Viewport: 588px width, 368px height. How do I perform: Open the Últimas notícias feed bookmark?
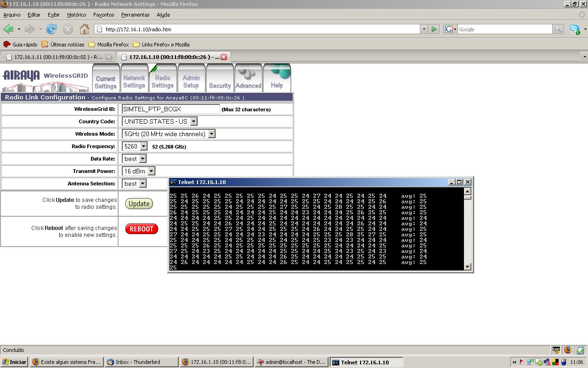click(63, 45)
